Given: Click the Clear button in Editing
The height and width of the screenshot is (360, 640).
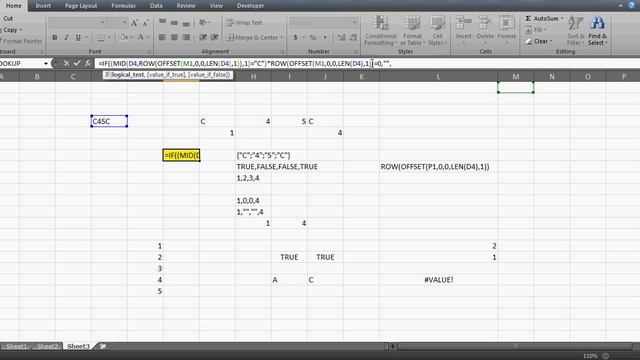Looking at the screenshot, I should [x=539, y=41].
